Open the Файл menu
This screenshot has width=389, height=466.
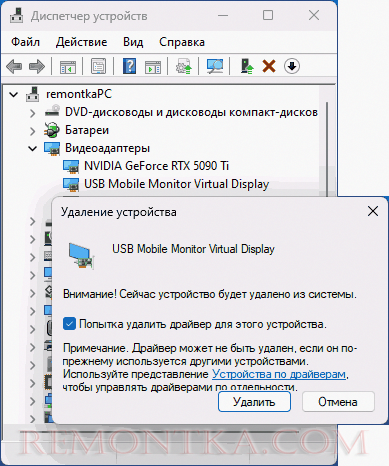click(x=25, y=42)
